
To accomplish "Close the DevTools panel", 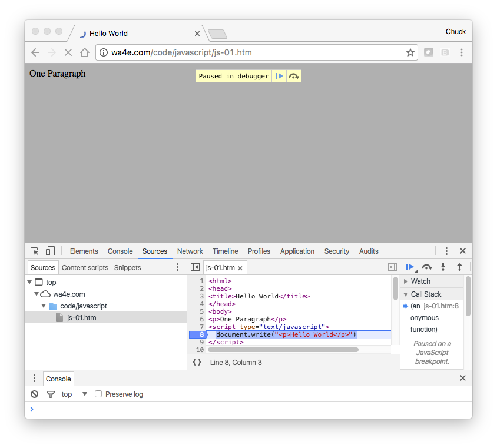I will point(463,251).
